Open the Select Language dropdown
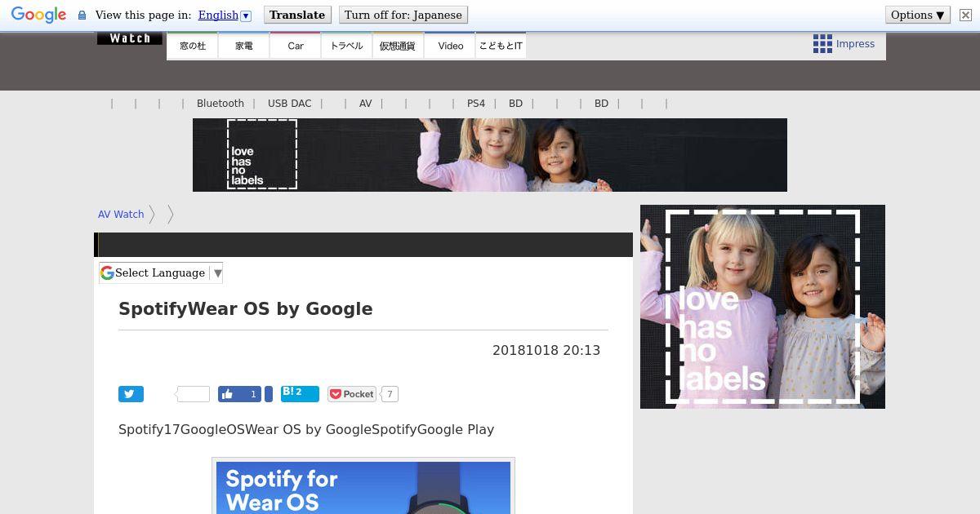The height and width of the screenshot is (514, 980). (161, 273)
